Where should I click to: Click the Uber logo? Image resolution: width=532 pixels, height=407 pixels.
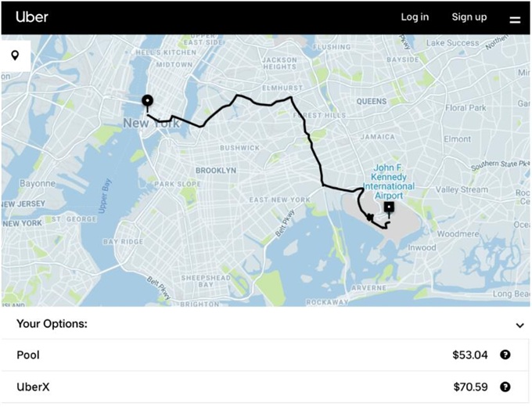(x=32, y=17)
